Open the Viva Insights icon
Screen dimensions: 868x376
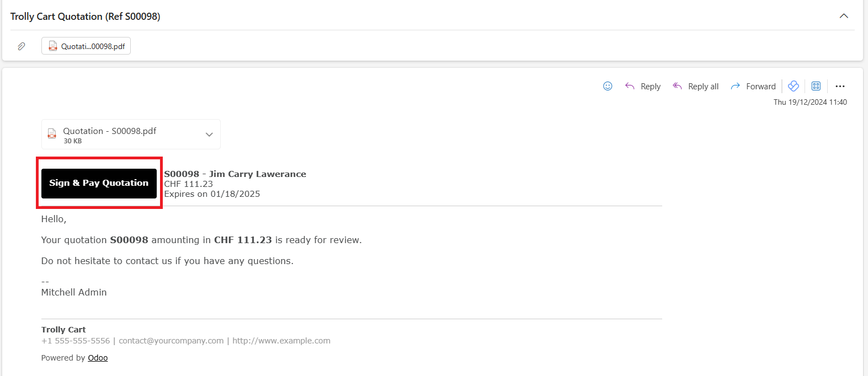[x=794, y=86]
